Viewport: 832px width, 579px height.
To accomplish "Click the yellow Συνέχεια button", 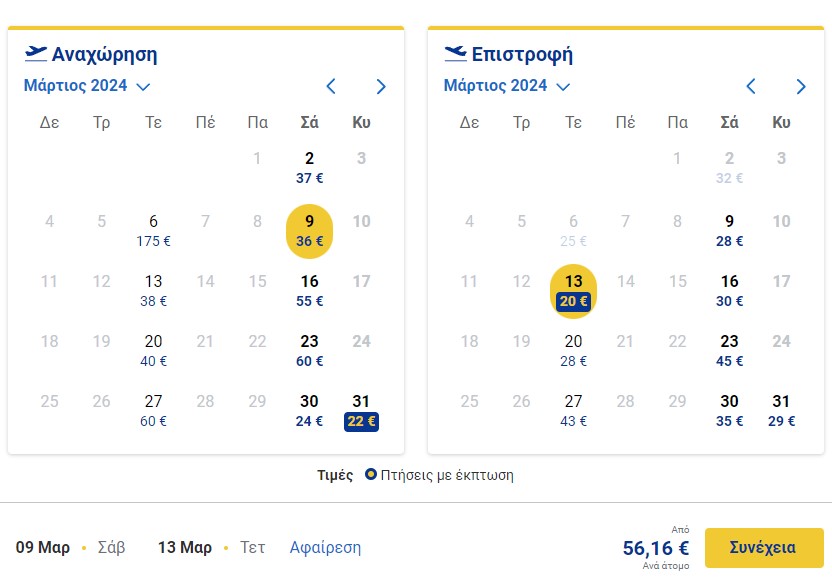I will pyautogui.click(x=764, y=548).
